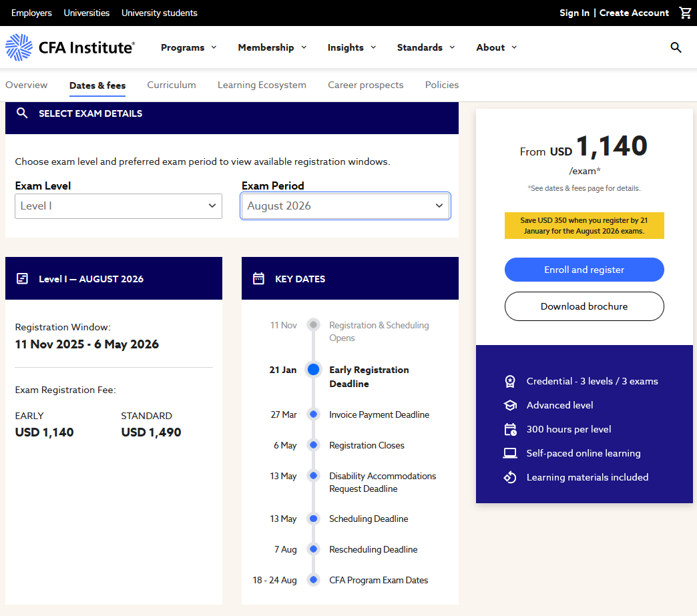Click the calendar icon beside Key Dates
697x616 pixels.
pyautogui.click(x=258, y=278)
